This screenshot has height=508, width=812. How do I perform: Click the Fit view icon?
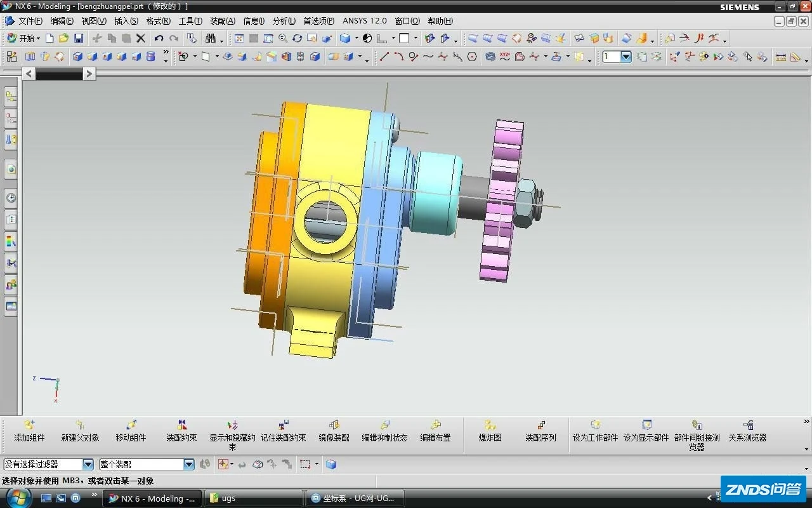coord(239,38)
